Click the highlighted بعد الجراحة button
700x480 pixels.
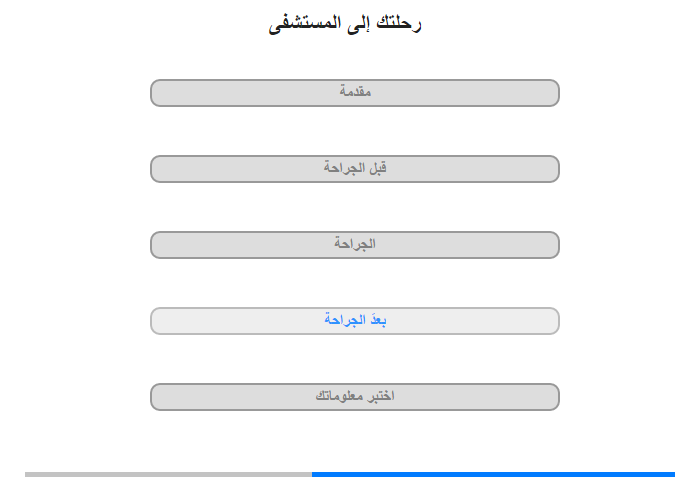point(354,321)
